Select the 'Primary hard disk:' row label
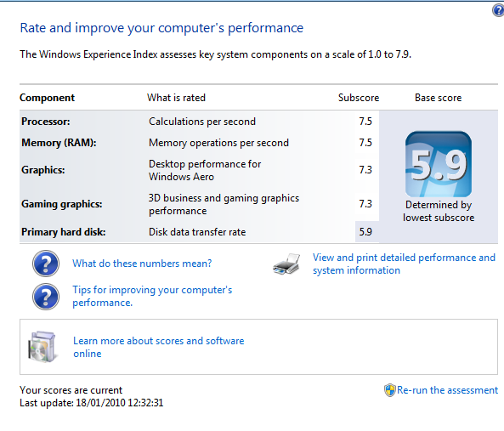 tap(64, 232)
